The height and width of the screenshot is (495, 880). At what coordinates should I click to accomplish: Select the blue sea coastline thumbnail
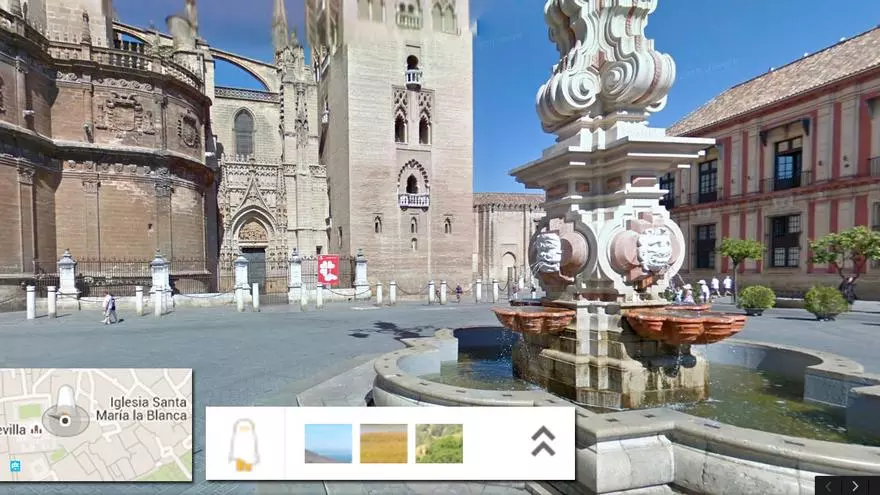pyautogui.click(x=328, y=443)
